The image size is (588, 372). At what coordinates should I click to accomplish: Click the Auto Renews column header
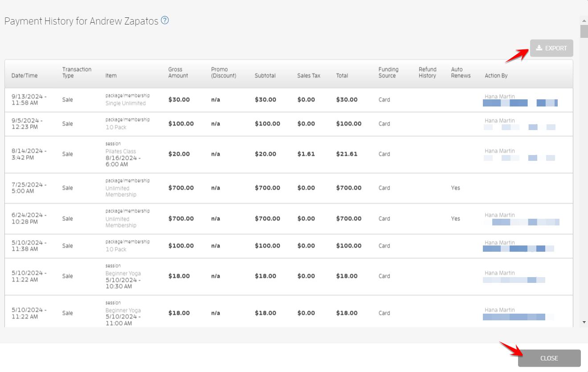point(461,73)
